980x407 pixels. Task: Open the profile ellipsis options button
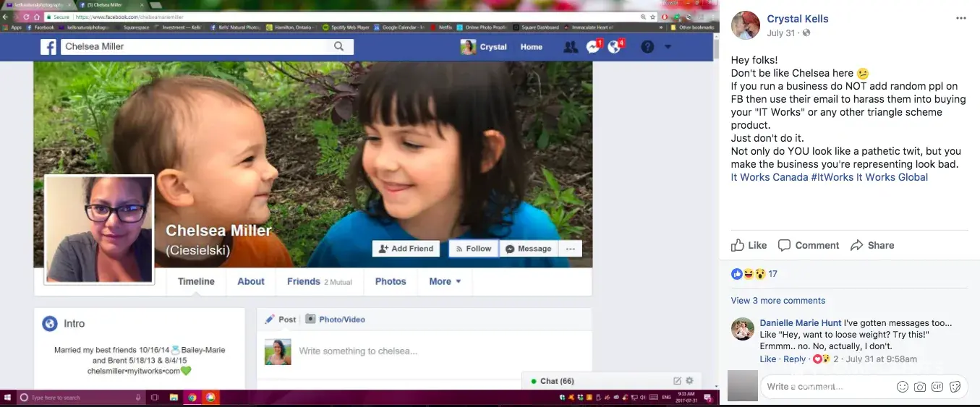pos(570,249)
